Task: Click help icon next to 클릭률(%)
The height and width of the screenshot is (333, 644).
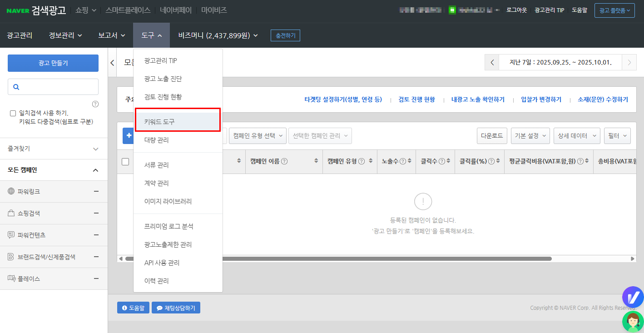Action: 491,161
